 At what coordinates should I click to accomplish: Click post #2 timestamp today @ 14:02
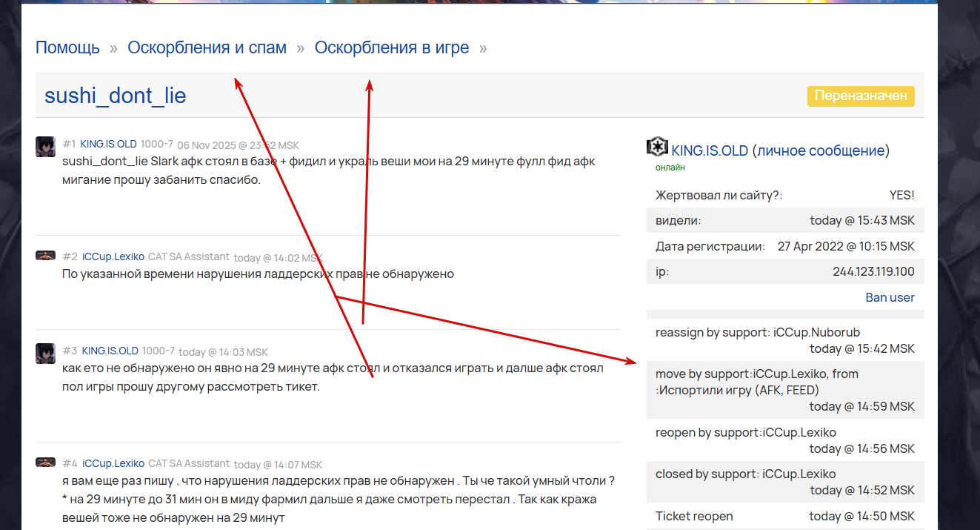coord(278,258)
